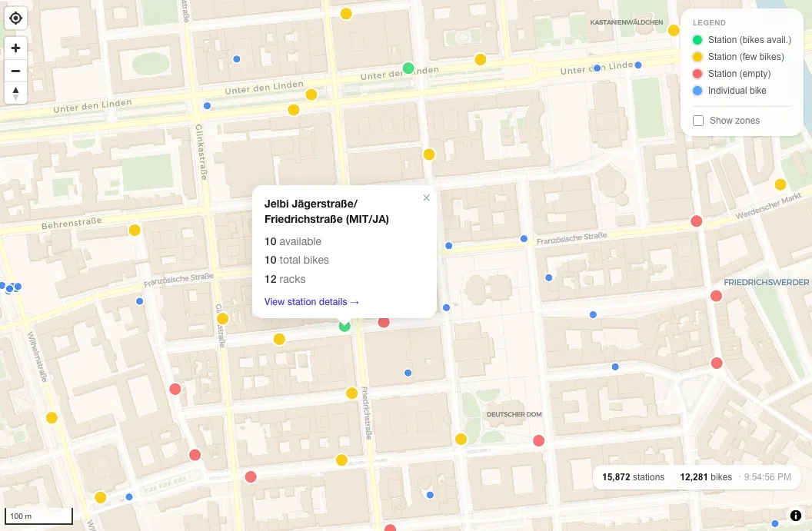
Task: Select green station marker on Unter den Linden
Action: pyautogui.click(x=408, y=68)
